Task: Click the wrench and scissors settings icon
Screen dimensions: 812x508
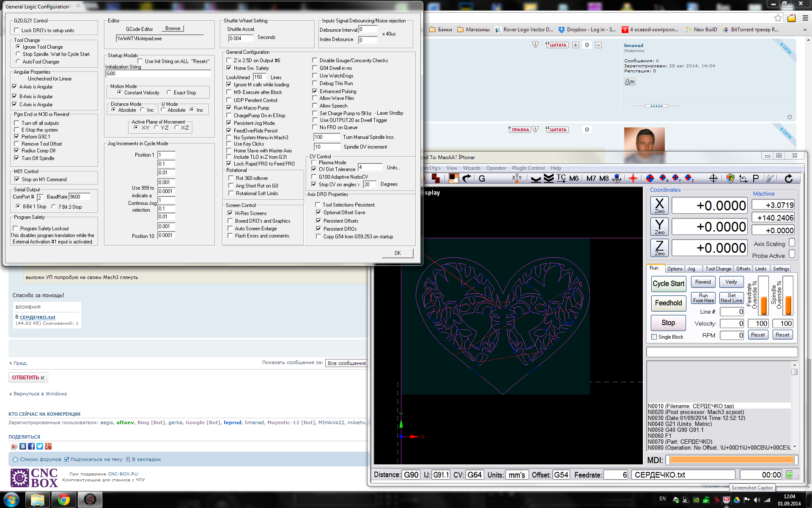Action: [771, 179]
